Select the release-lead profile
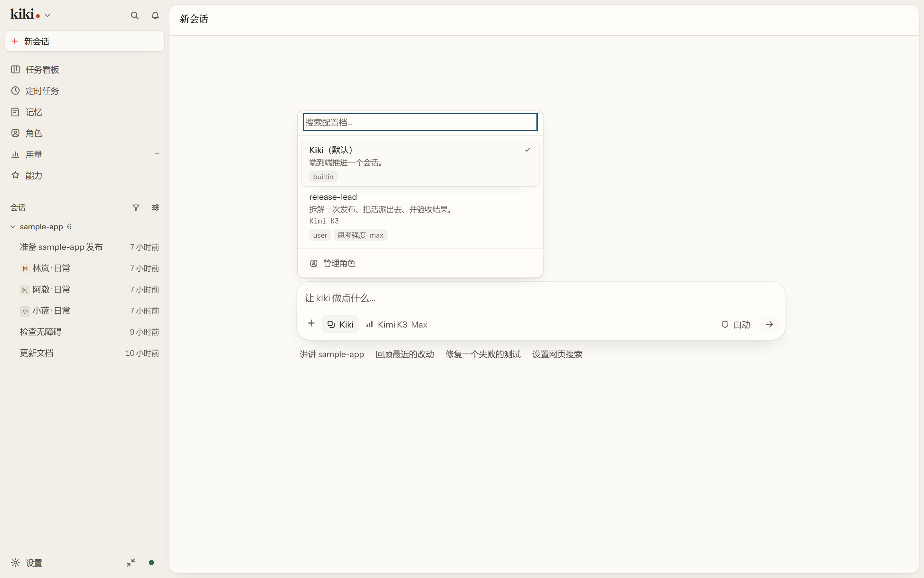924x578 pixels. pyautogui.click(x=420, y=216)
